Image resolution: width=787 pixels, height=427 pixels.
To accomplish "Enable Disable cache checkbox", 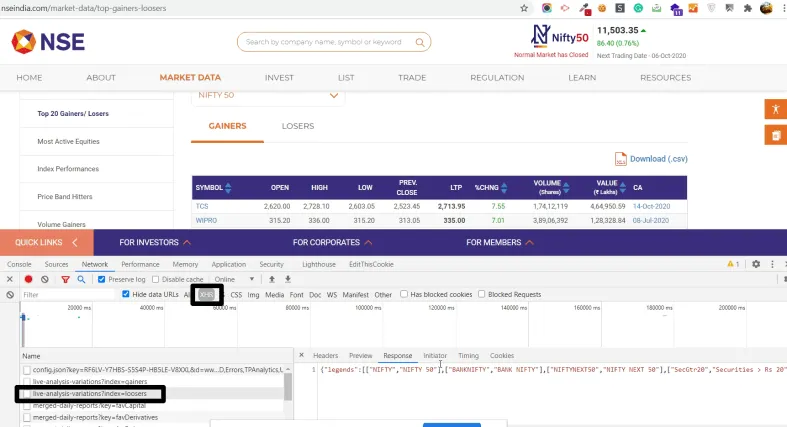I will 156,279.
